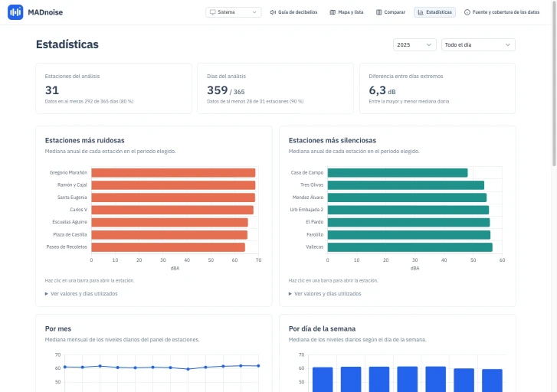This screenshot has width=557, height=392.
Task: Click the Ramón y Cajal bar
Action: click(173, 185)
